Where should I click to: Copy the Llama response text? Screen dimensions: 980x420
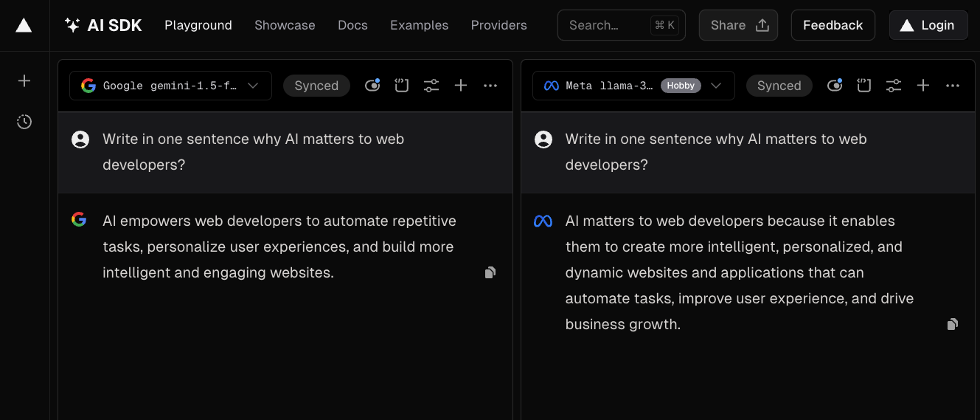point(953,325)
